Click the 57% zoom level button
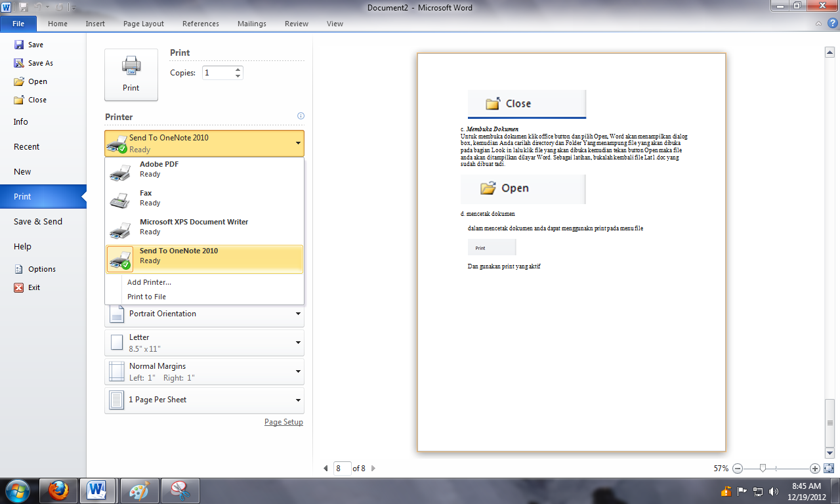Screen dimensions: 840x504 [x=721, y=469]
